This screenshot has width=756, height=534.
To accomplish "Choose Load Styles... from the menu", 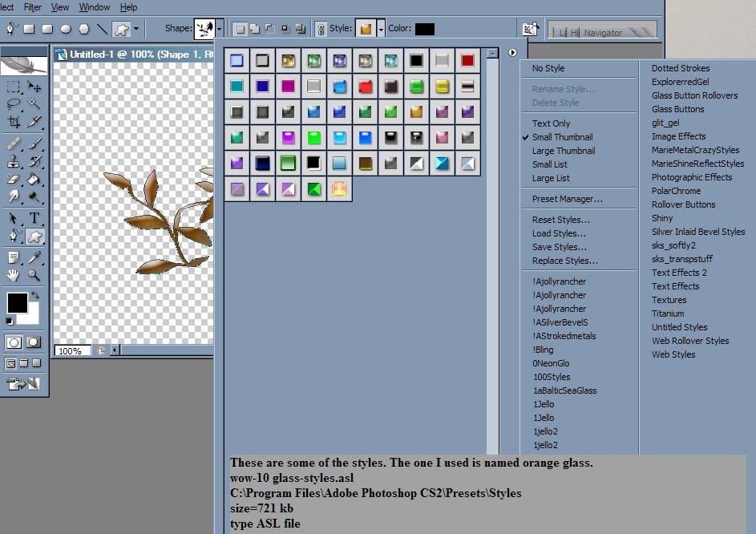I will pos(559,233).
